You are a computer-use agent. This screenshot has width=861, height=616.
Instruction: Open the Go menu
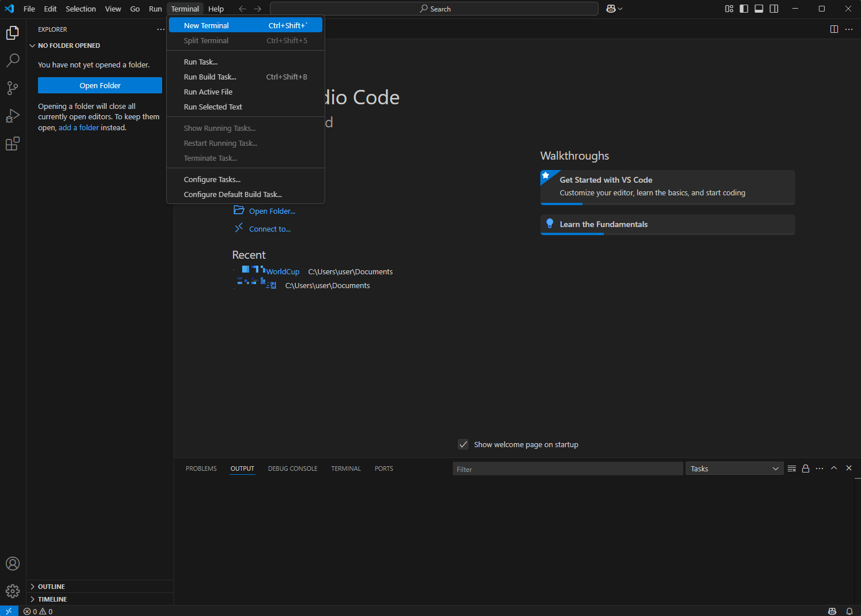coord(135,9)
